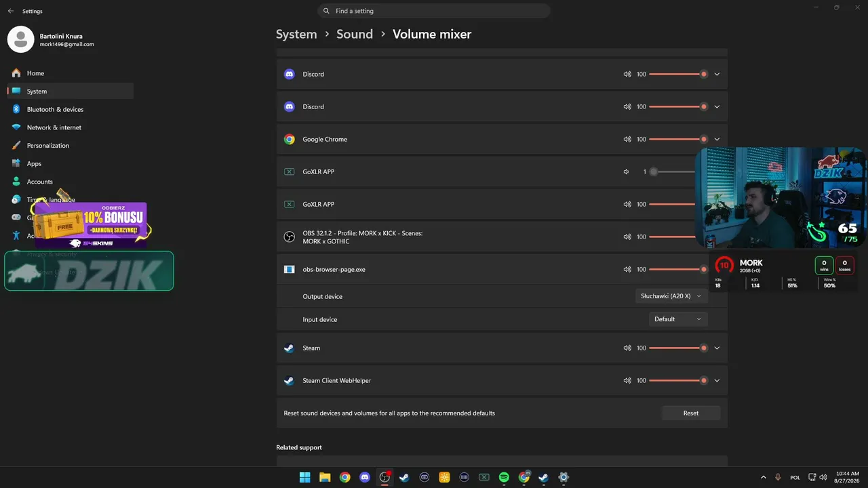868x488 pixels.
Task: Show hidden system tray icons
Action: (x=764, y=477)
